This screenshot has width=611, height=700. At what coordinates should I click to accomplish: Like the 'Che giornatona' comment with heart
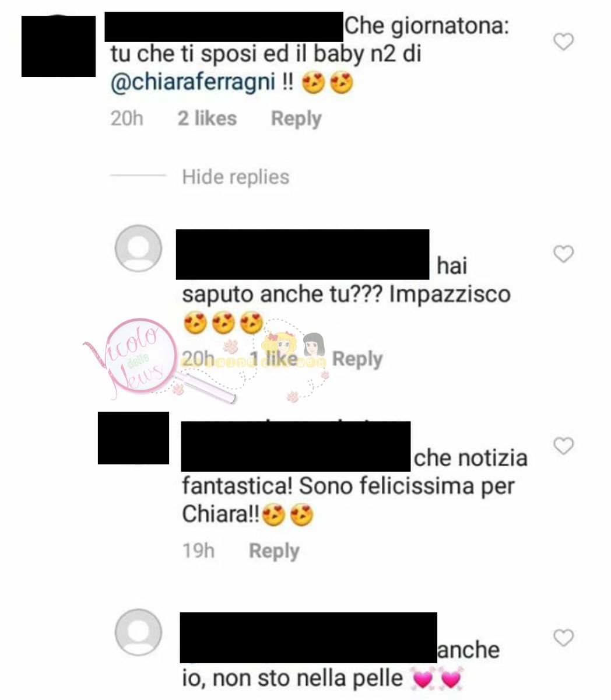563,42
